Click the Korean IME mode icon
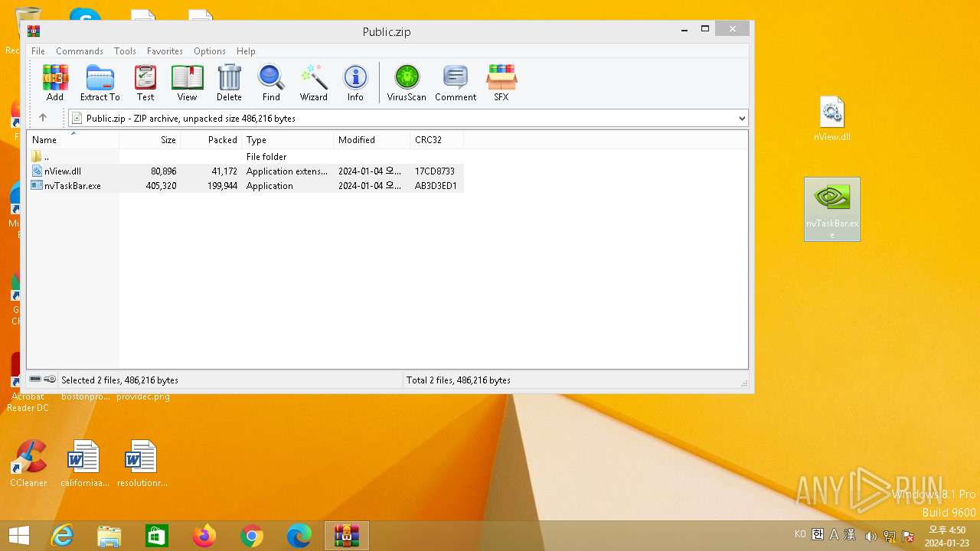The height and width of the screenshot is (551, 980). pos(818,534)
